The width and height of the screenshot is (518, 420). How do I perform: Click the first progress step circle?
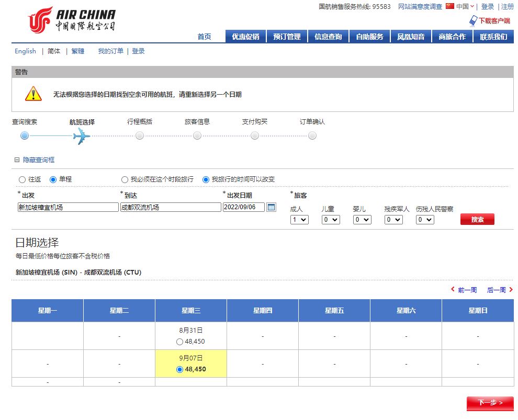(x=25, y=136)
